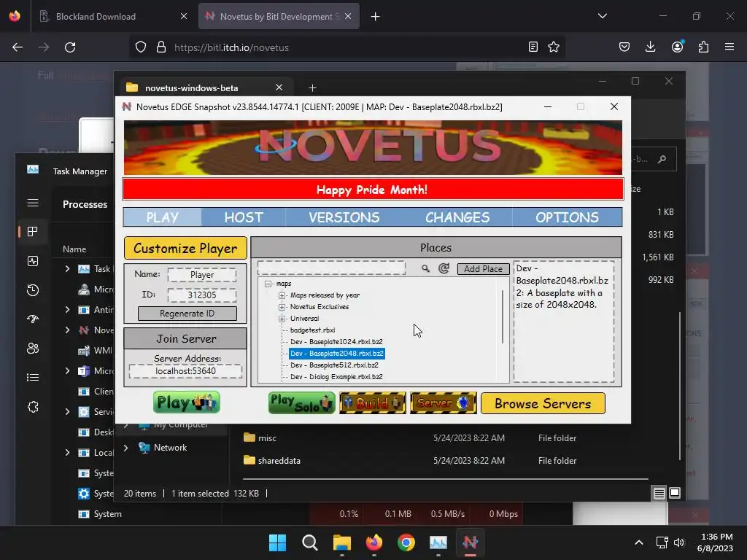This screenshot has width=747, height=560.
Task: Select Dev - Baseplate1024.rbxl.bz2 map
Action: click(x=336, y=342)
